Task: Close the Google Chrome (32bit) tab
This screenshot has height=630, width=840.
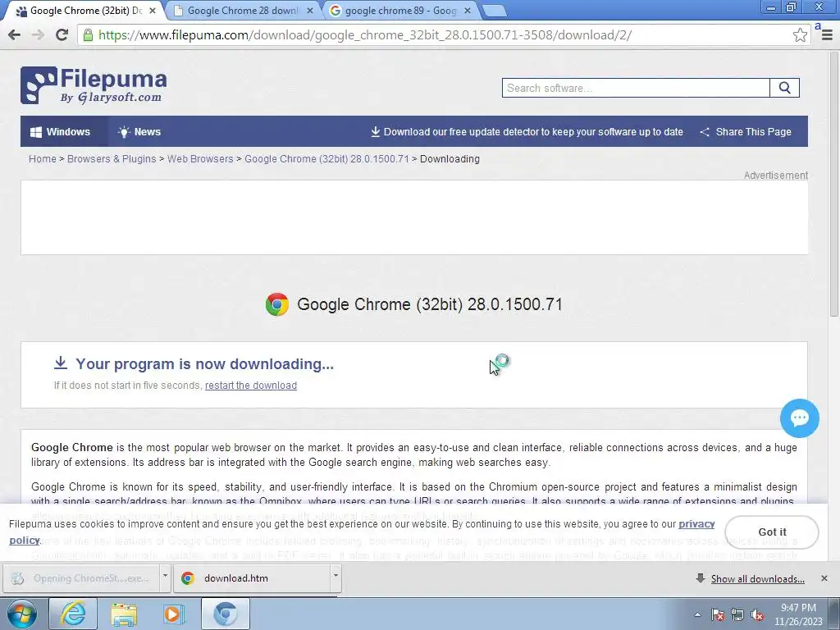Action: pos(153,11)
